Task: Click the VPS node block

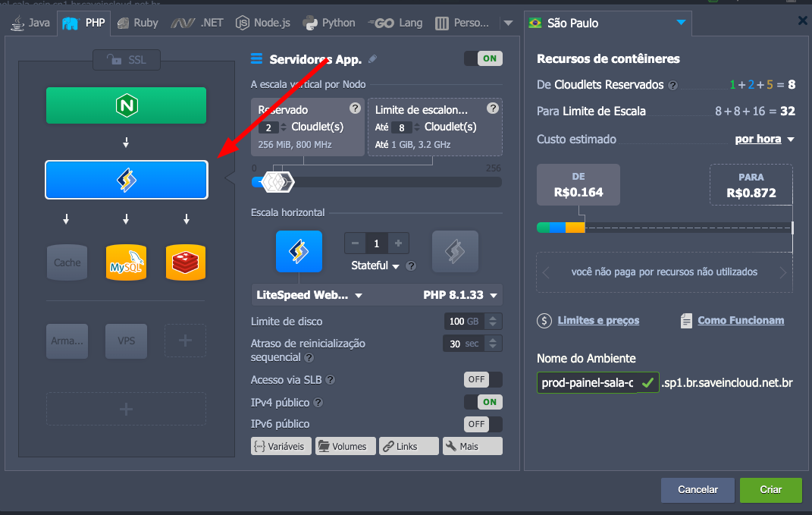Action: pos(126,341)
